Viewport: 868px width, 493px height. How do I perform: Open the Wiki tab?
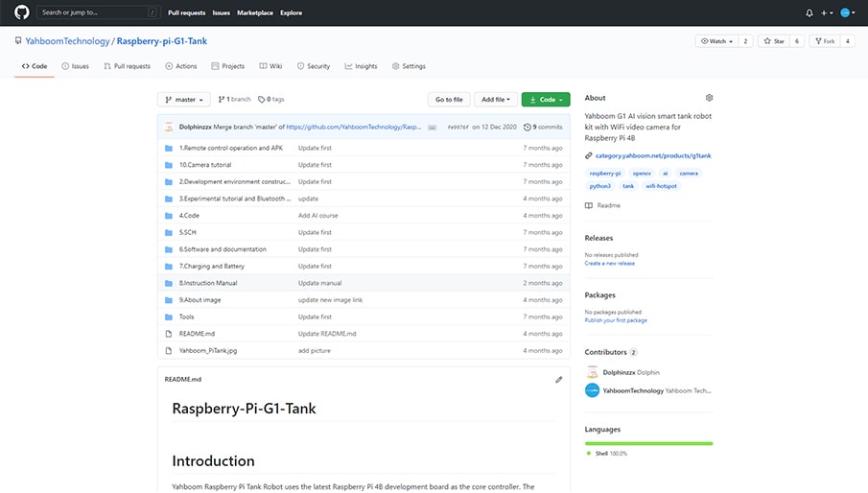(270, 66)
